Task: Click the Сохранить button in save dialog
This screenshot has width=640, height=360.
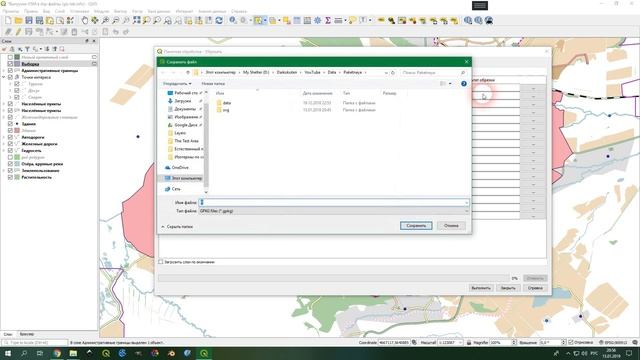Action: click(x=416, y=226)
